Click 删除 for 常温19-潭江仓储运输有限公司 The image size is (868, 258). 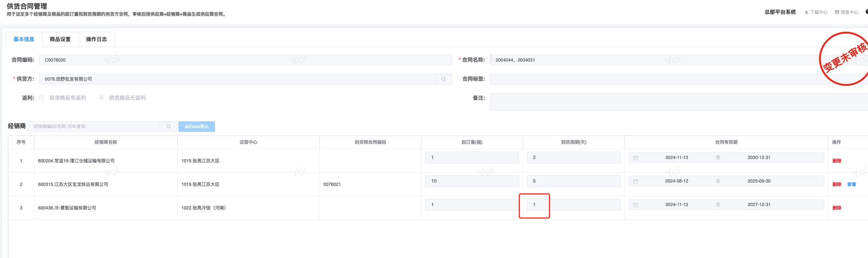[837, 161]
